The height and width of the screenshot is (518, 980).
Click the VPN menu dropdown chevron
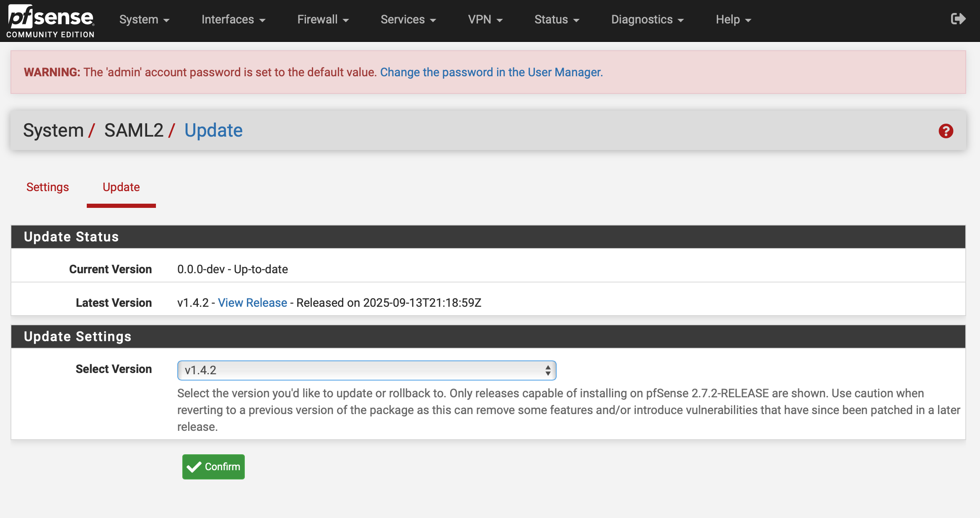click(x=500, y=20)
